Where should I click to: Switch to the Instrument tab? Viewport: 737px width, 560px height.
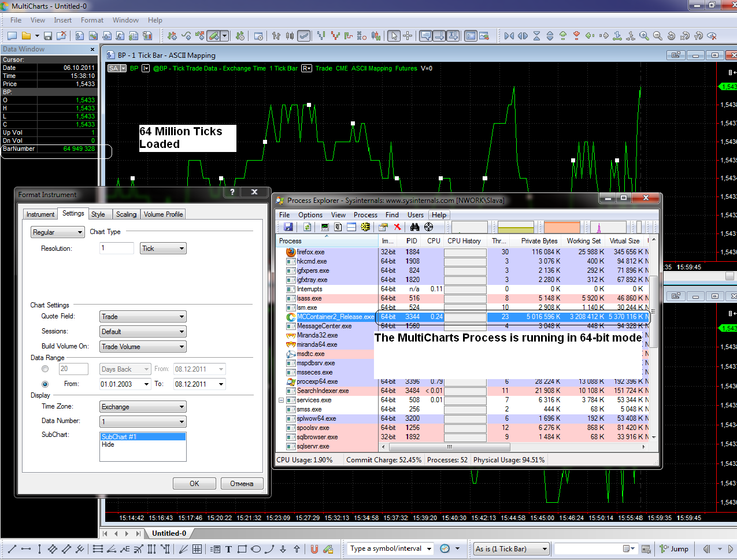[x=40, y=214]
